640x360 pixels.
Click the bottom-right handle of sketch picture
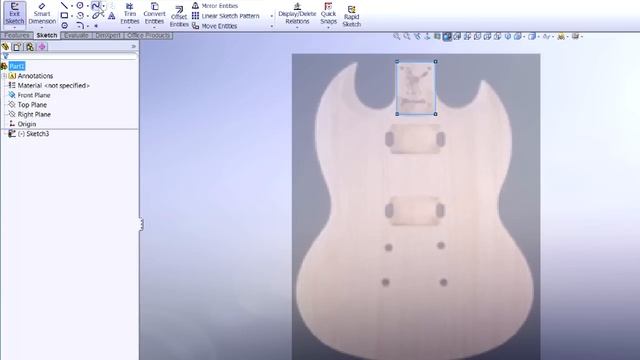click(x=436, y=114)
